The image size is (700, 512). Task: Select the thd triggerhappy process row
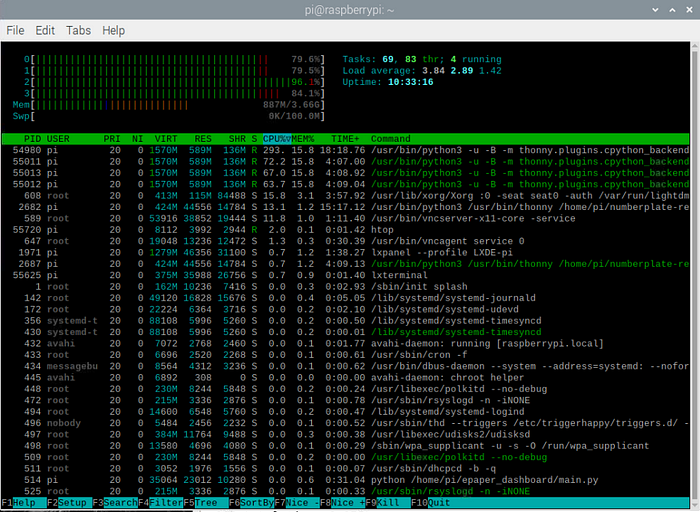click(x=346, y=423)
